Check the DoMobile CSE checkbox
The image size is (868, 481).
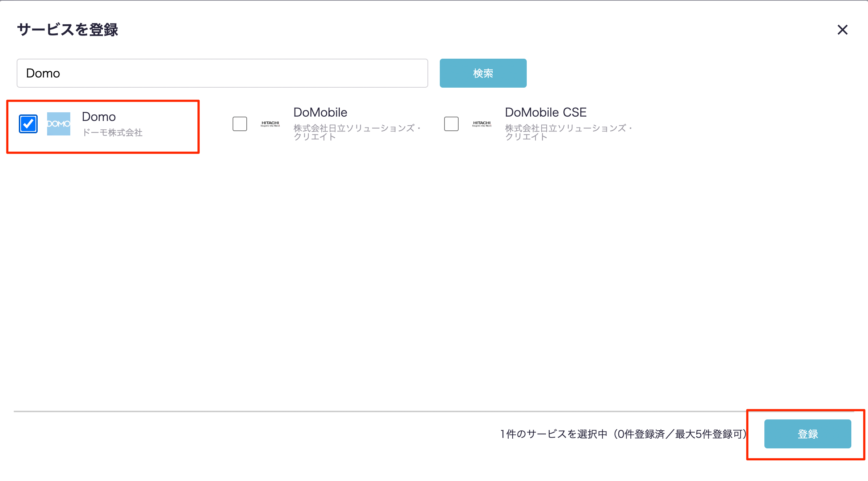(451, 124)
